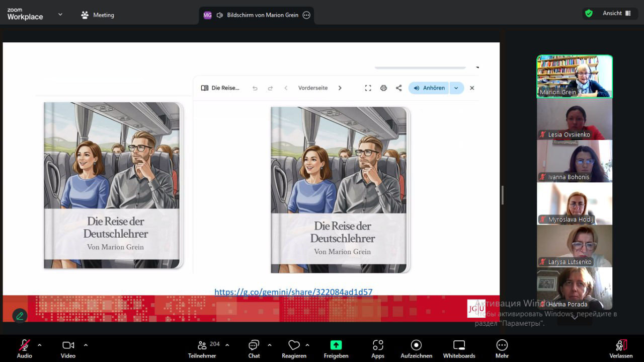The height and width of the screenshot is (362, 644).
Task: Open Zoom Workplace dropdown chevron
Action: [x=60, y=15]
